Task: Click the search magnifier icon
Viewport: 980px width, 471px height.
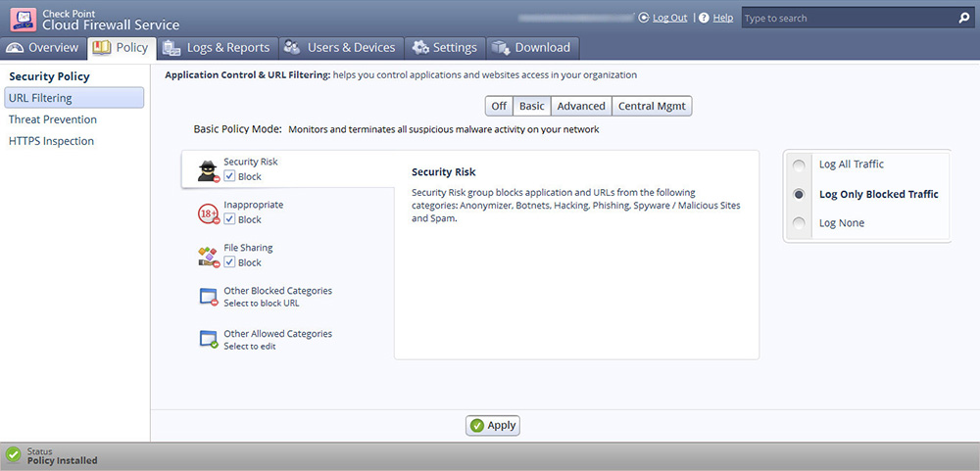Action: 963,18
